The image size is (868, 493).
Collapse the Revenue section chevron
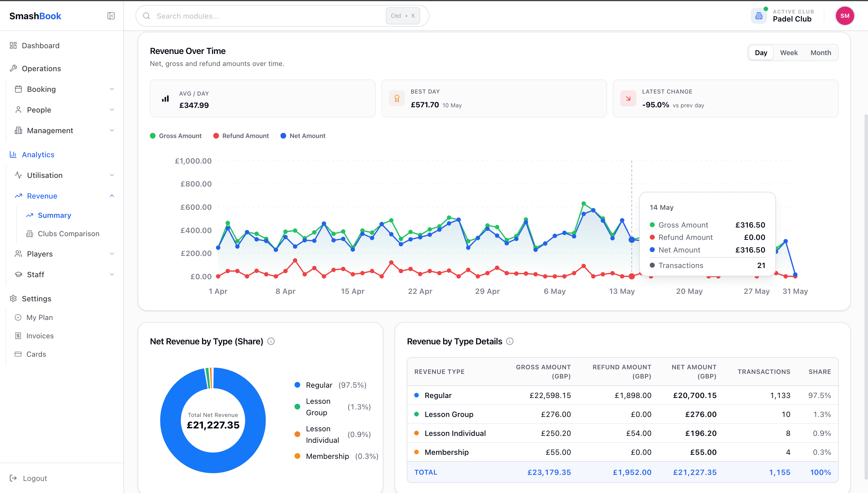coord(112,196)
